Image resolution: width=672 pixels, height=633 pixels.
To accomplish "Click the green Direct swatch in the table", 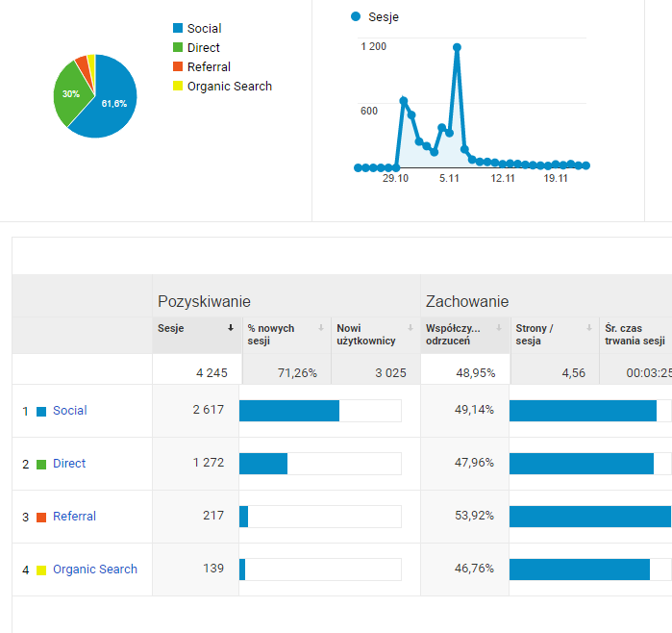I will point(41,465).
